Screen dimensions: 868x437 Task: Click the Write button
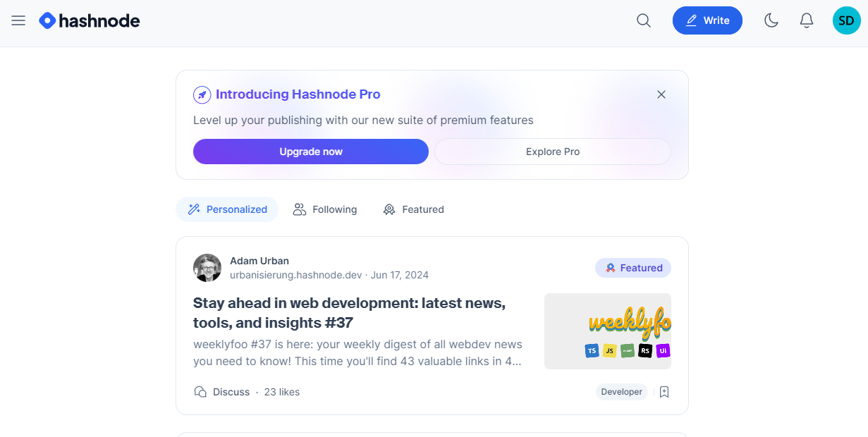(707, 20)
